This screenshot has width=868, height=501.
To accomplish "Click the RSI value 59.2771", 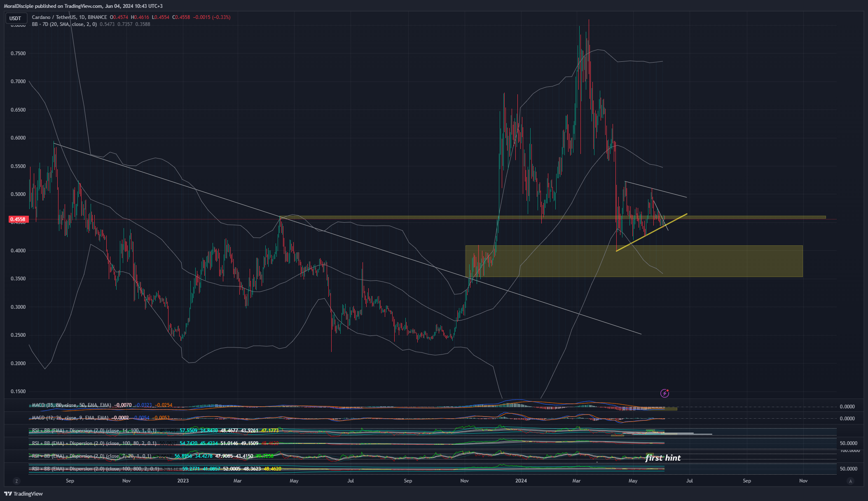I will 191,469.
